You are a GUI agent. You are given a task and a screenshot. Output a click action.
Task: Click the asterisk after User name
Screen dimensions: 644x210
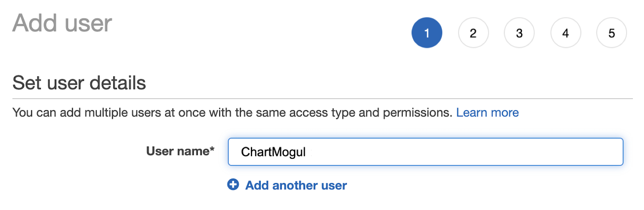click(x=212, y=149)
